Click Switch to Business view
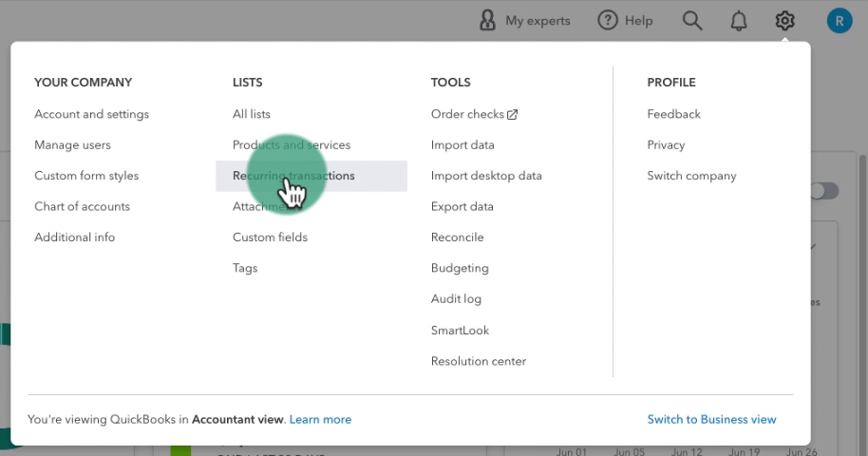 [x=711, y=420]
